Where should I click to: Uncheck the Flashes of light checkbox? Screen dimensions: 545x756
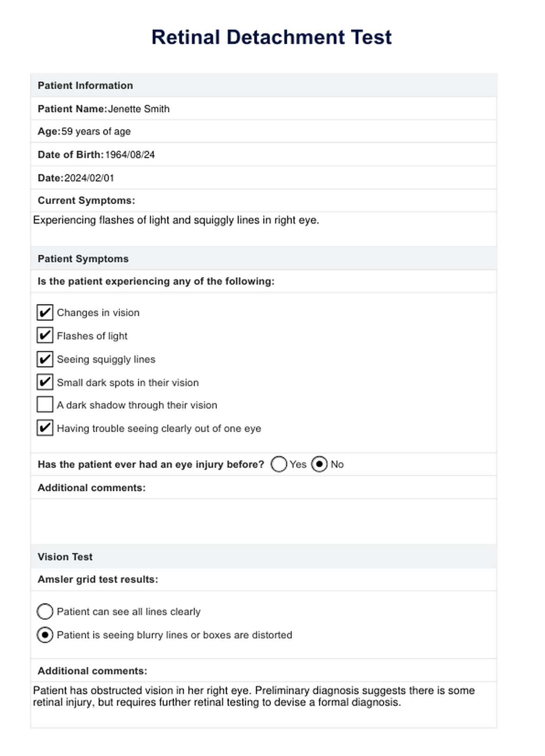(45, 335)
